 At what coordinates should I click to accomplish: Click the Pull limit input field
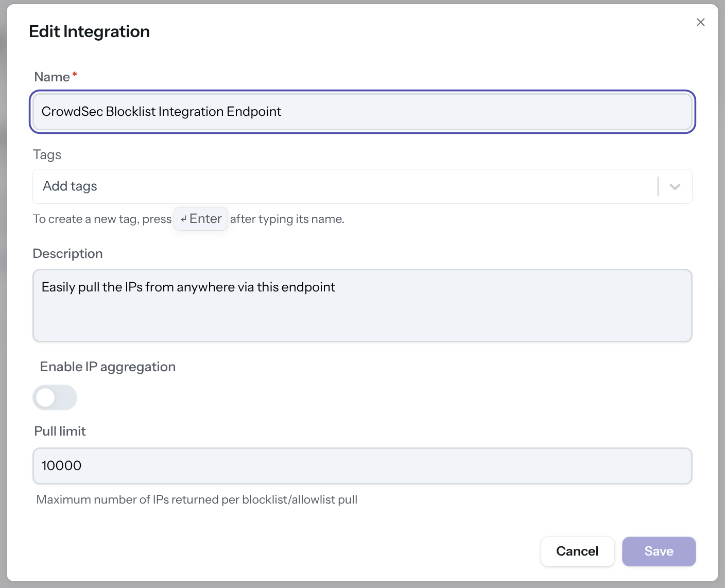[362, 466]
